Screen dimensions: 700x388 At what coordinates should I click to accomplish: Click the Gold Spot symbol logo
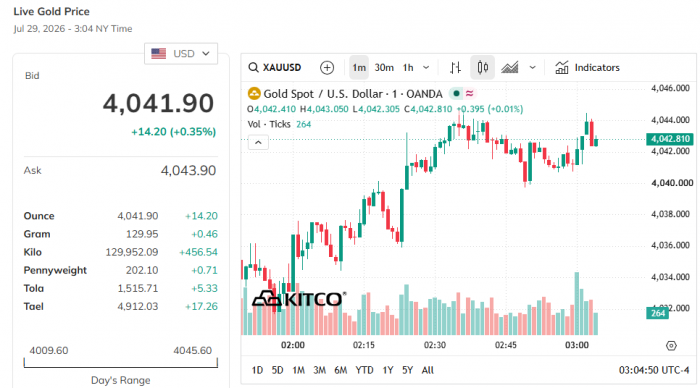[x=254, y=94]
